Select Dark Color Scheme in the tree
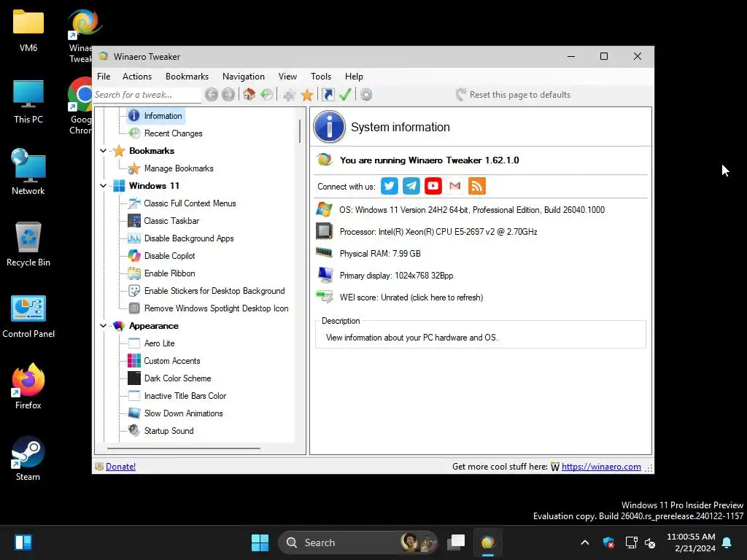 click(x=178, y=378)
